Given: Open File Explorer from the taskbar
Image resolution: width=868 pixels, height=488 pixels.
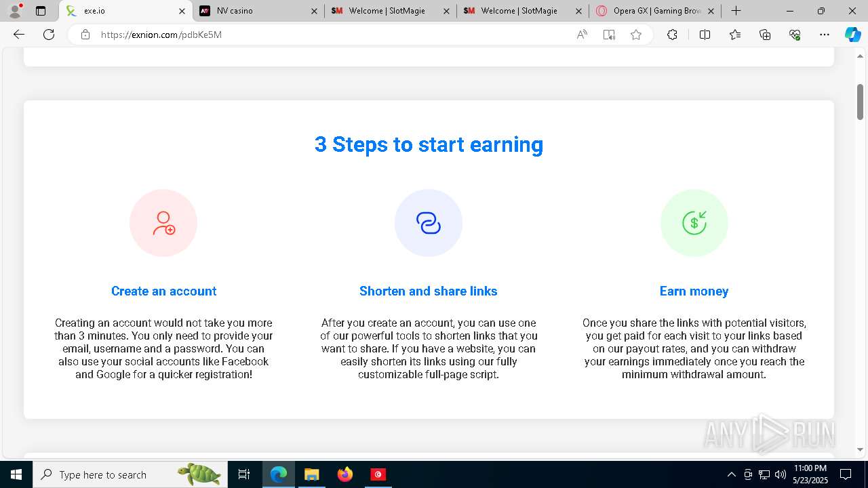Looking at the screenshot, I should click(x=311, y=474).
